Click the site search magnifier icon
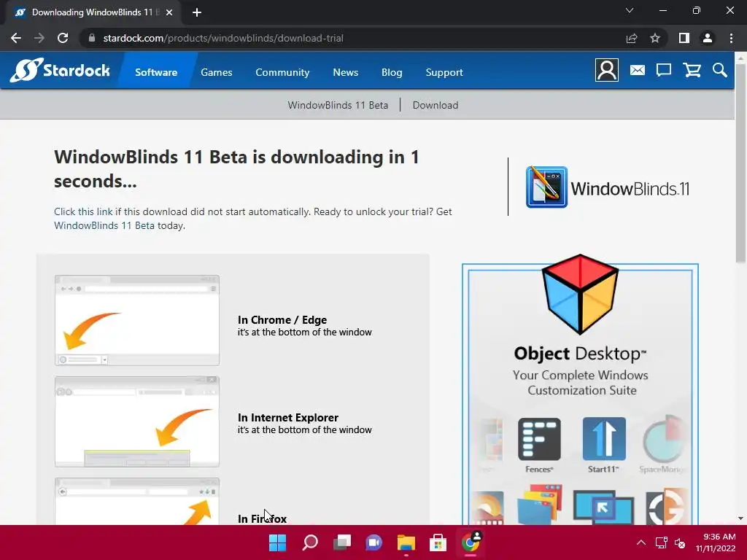 pyautogui.click(x=720, y=71)
